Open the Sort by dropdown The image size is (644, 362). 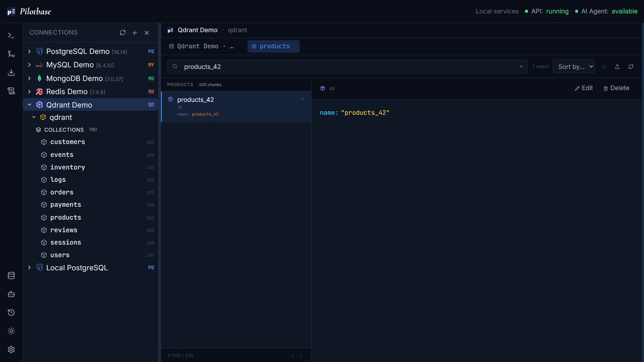tap(574, 67)
